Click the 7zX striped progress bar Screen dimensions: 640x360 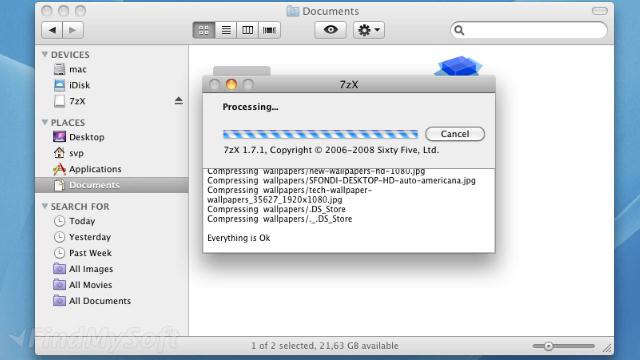tap(320, 134)
